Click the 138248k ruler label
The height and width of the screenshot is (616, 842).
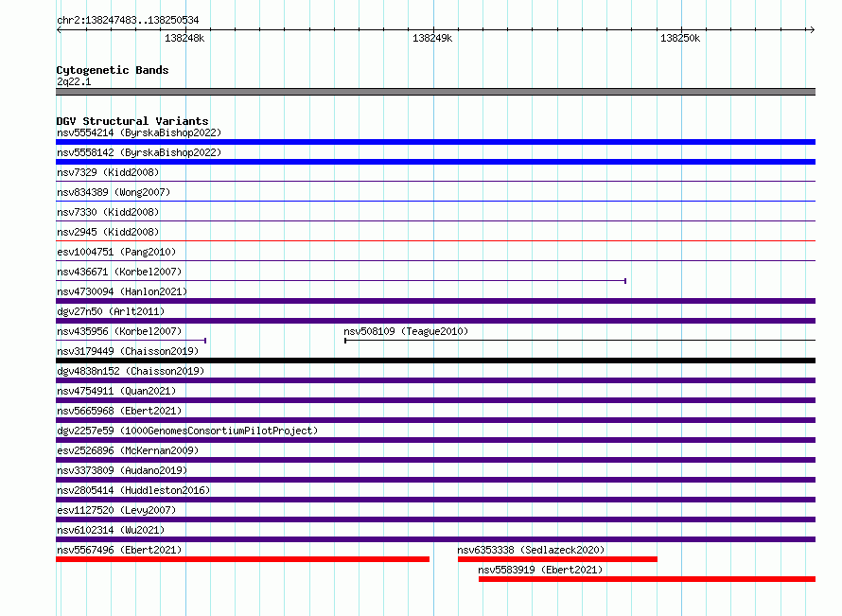click(x=184, y=38)
